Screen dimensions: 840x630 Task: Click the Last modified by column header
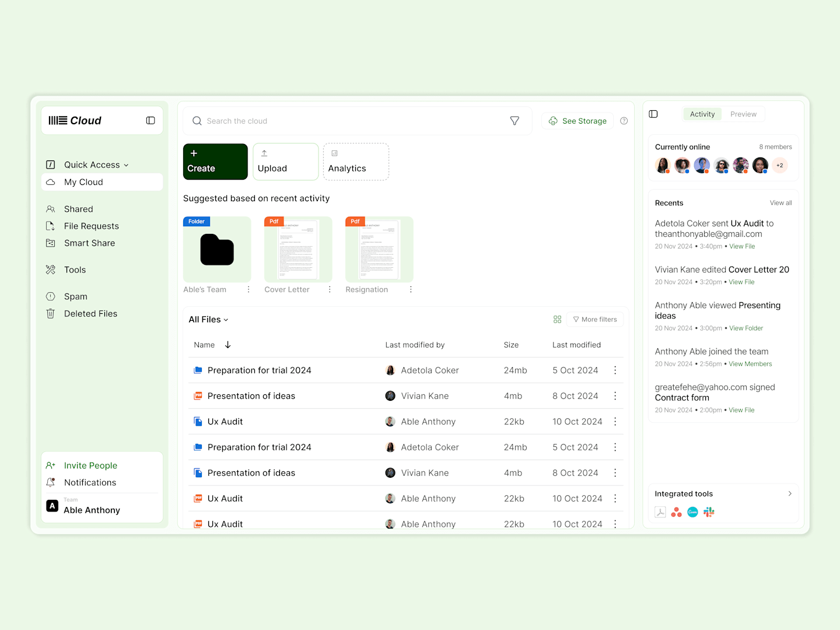(415, 345)
